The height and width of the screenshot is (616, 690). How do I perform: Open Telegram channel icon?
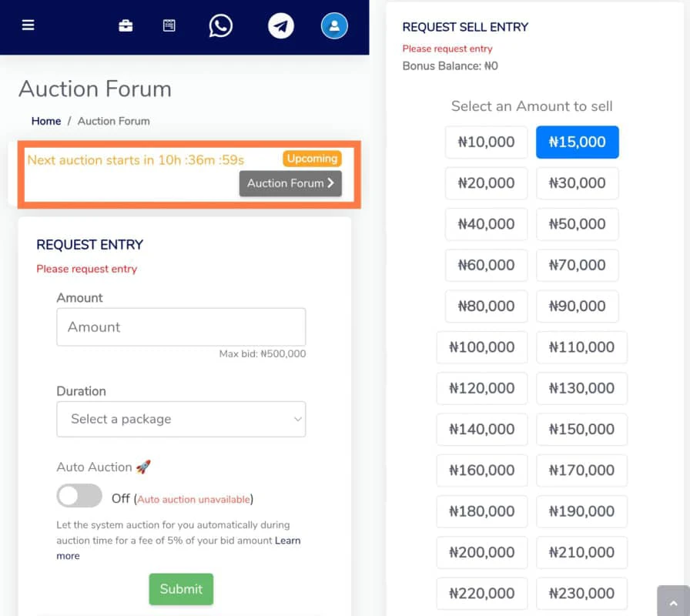(281, 25)
